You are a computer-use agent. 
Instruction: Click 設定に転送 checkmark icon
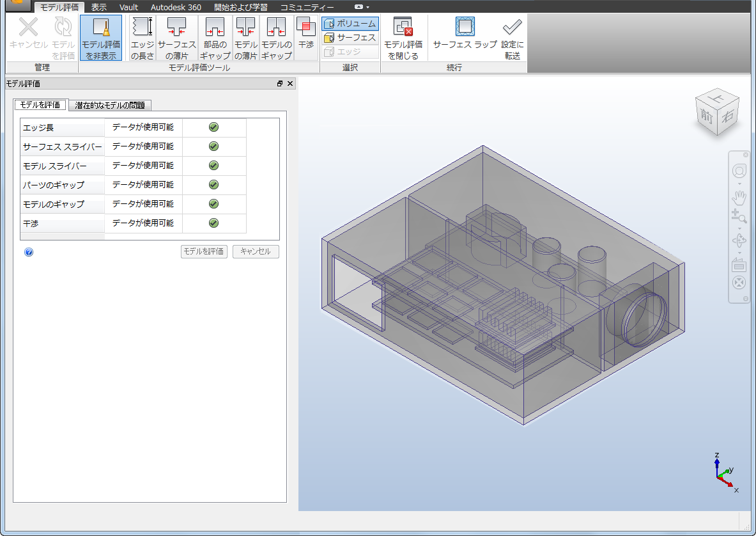(513, 27)
